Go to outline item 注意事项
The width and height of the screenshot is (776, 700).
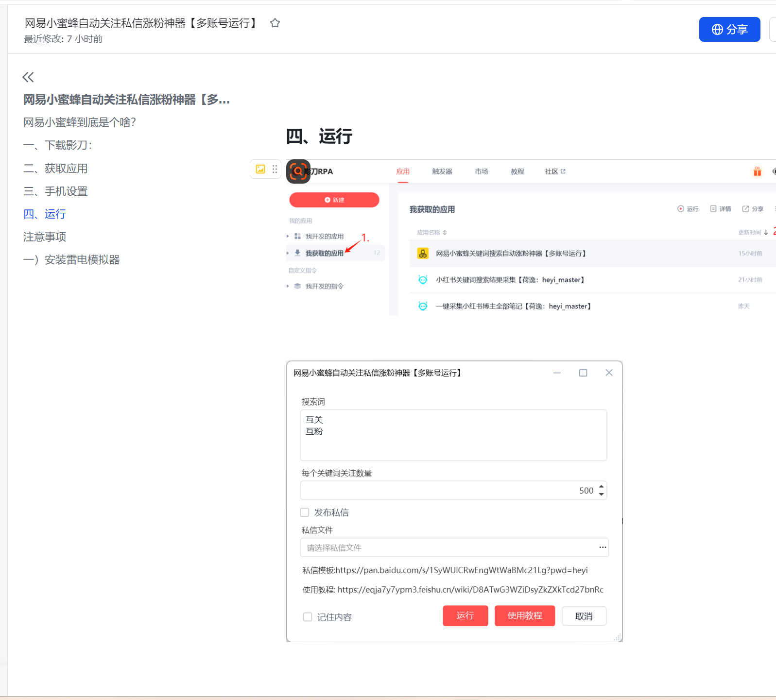click(45, 237)
